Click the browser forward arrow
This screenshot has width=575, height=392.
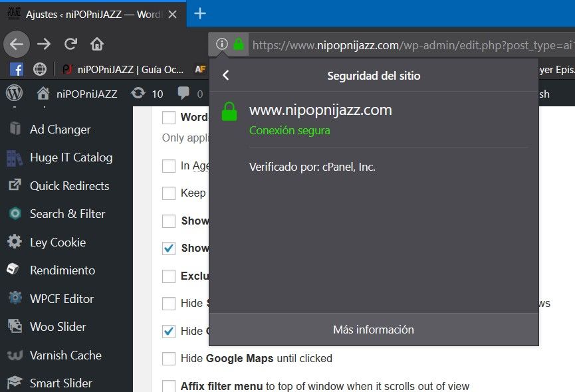[x=44, y=45]
